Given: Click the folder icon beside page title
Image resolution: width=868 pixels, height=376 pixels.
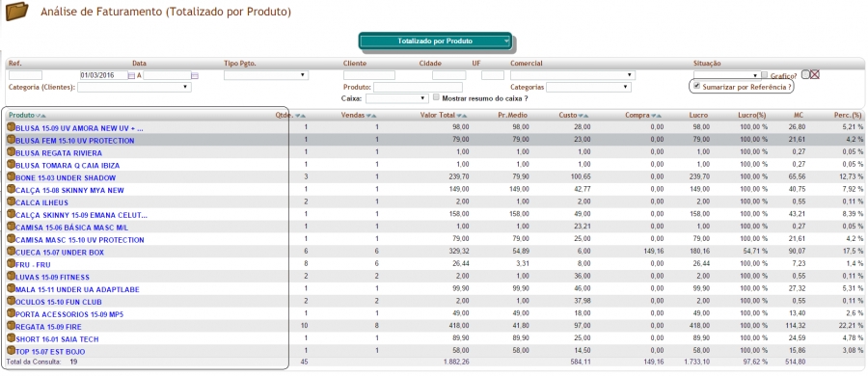Looking at the screenshot, I should click(x=16, y=12).
